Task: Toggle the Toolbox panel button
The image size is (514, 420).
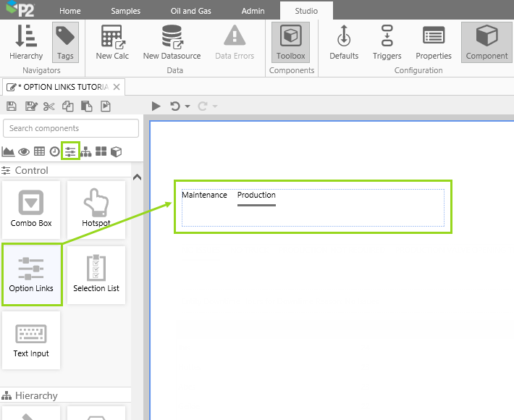Action: click(x=290, y=42)
